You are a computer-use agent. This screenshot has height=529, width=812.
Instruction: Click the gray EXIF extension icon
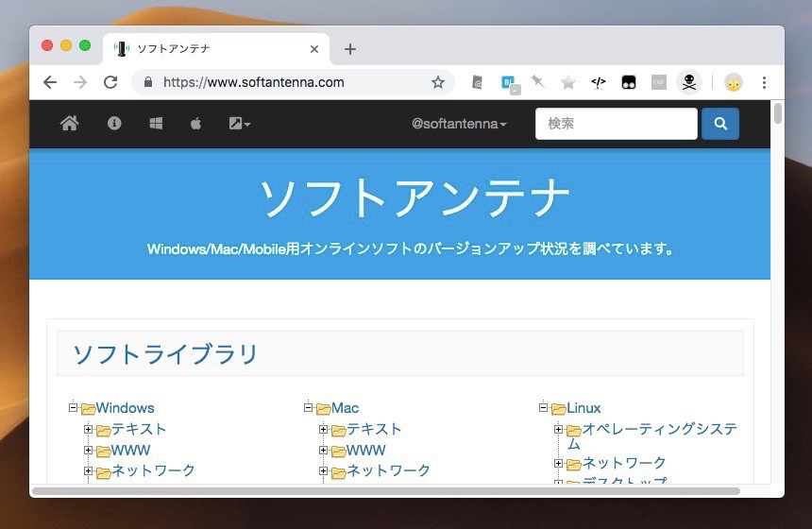[659, 82]
